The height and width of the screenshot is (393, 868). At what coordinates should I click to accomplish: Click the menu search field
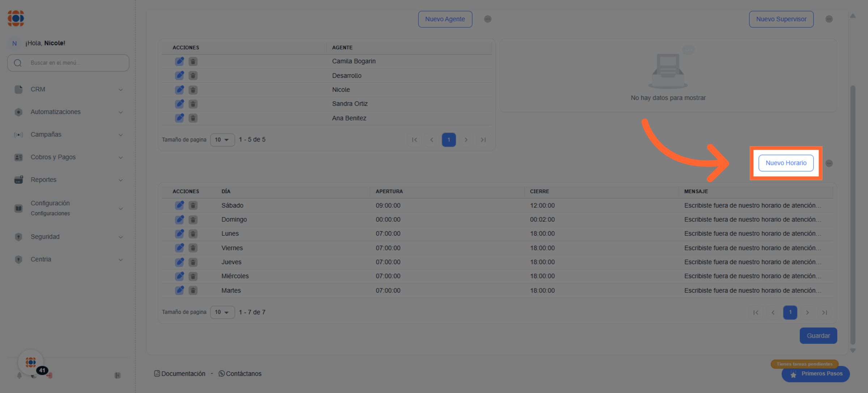click(x=72, y=63)
